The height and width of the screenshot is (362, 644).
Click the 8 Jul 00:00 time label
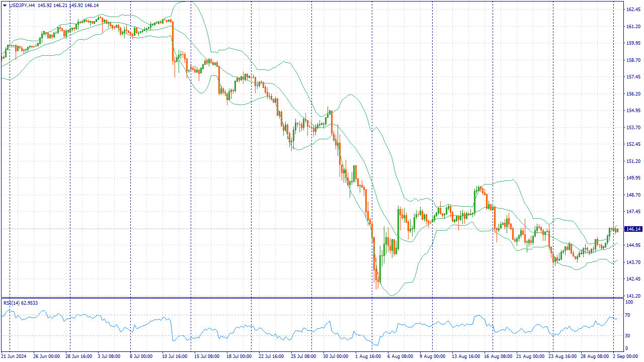140,356
